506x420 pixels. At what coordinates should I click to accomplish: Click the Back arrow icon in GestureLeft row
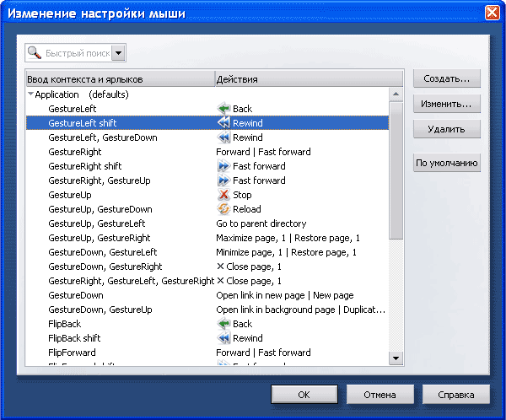click(x=223, y=109)
